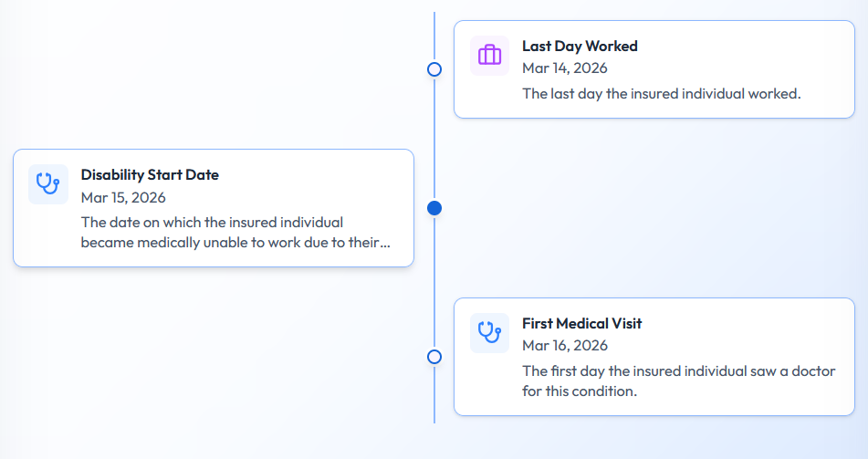The height and width of the screenshot is (459, 868).
Task: Open the Disability Start Date card title
Action: [150, 175]
